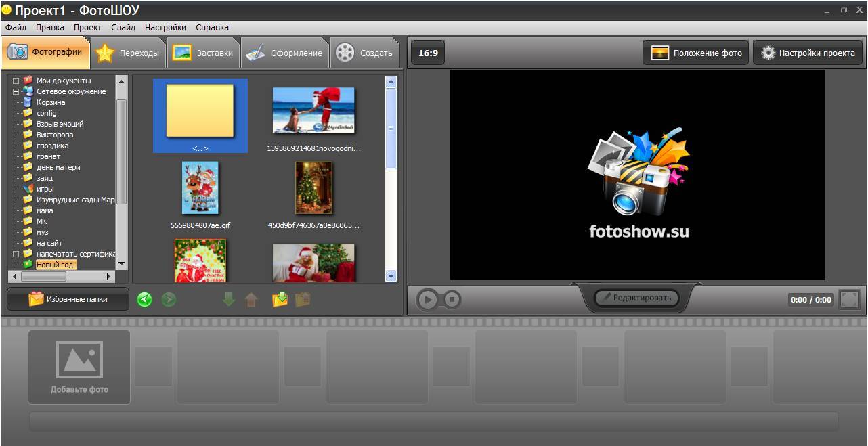
Task: Open the Файл menu
Action: coord(16,28)
